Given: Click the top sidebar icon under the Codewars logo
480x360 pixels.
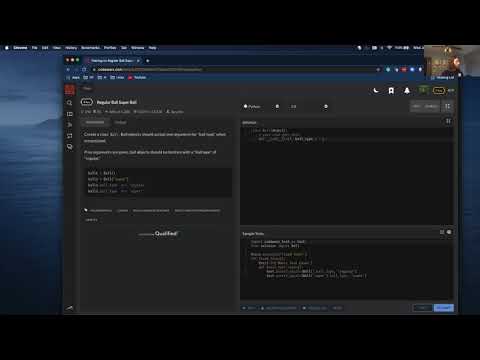Looking at the screenshot, I should 69,103.
